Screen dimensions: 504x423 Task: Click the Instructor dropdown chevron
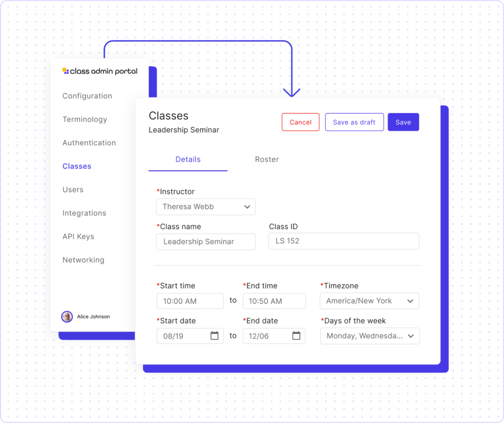tap(247, 207)
